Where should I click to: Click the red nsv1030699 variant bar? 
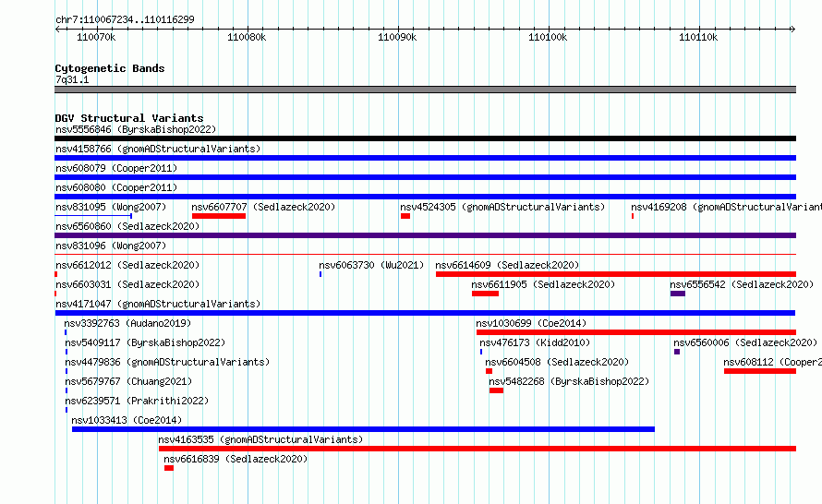click(x=636, y=332)
